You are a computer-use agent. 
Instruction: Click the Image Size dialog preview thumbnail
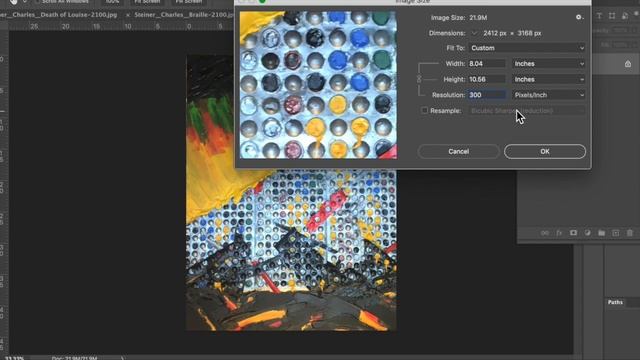point(318,85)
